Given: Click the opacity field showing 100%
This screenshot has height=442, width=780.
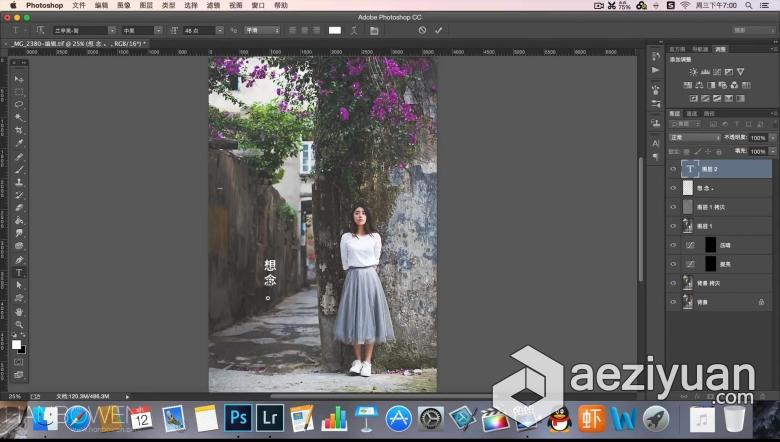Looking at the screenshot, I should tap(757, 138).
